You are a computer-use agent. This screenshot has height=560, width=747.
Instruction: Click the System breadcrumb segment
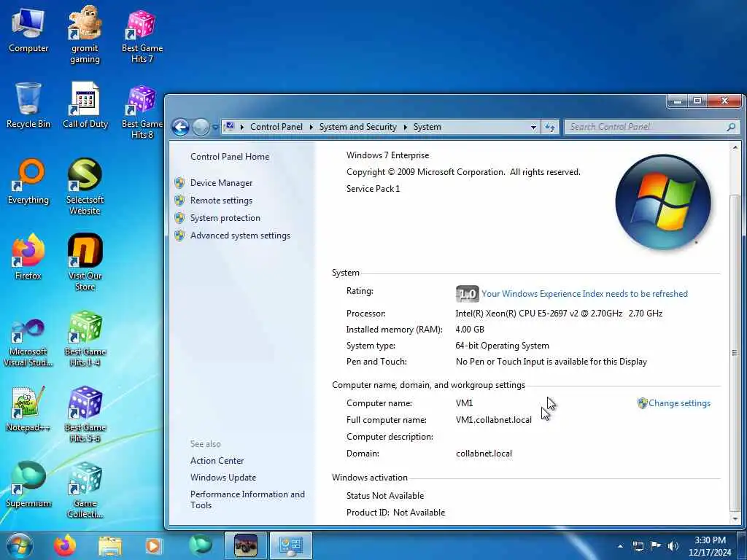coord(427,127)
